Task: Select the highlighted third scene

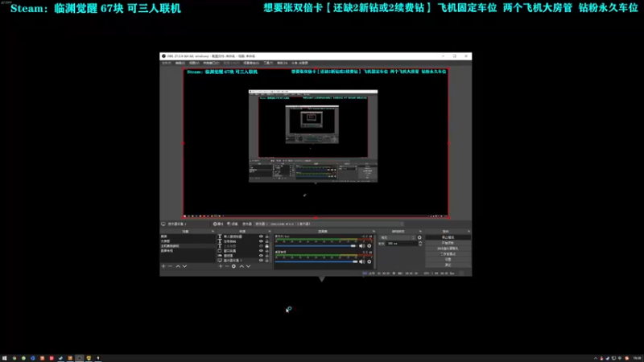Action: (188, 246)
